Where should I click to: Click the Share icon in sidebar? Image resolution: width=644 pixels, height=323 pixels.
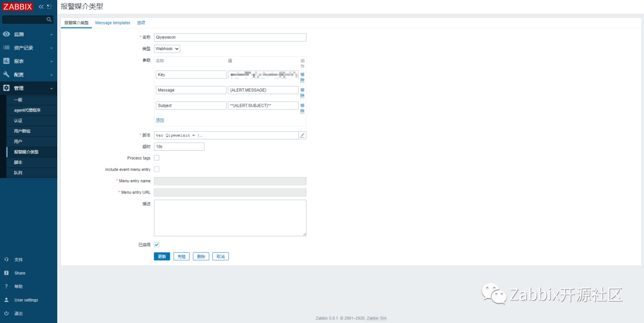(x=6, y=273)
